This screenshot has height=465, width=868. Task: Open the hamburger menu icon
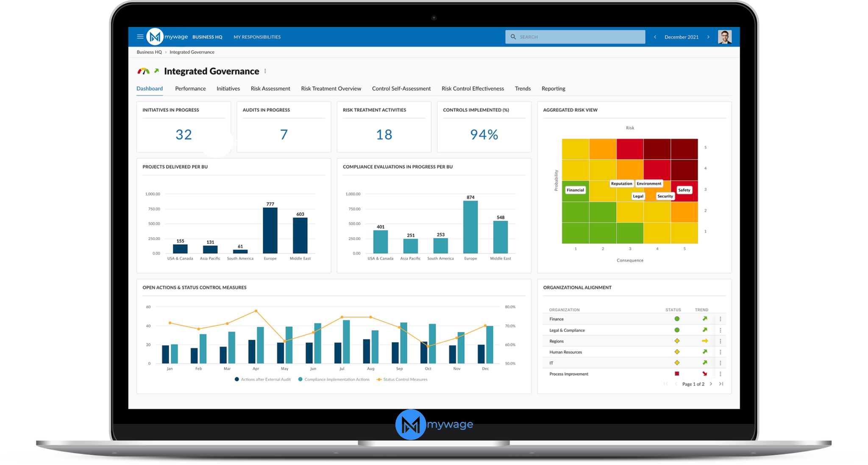pyautogui.click(x=140, y=37)
